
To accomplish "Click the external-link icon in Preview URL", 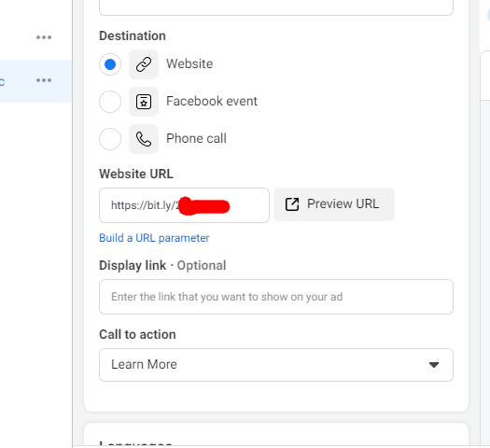I will click(292, 204).
